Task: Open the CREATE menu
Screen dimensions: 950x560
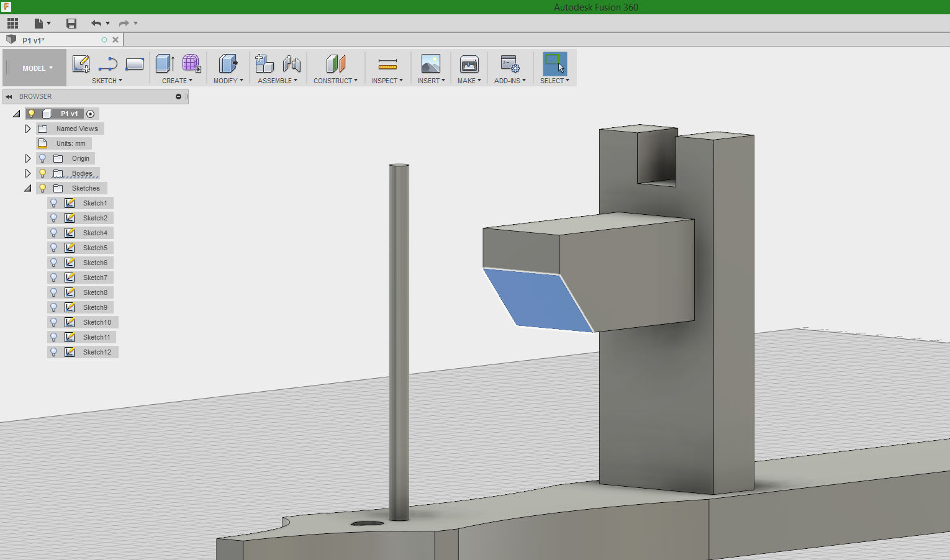Action: 177,81
